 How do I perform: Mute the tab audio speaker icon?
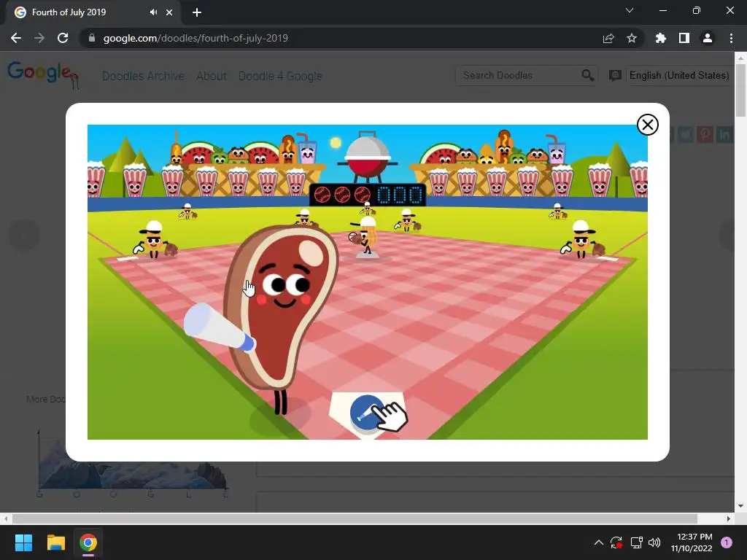tap(153, 12)
